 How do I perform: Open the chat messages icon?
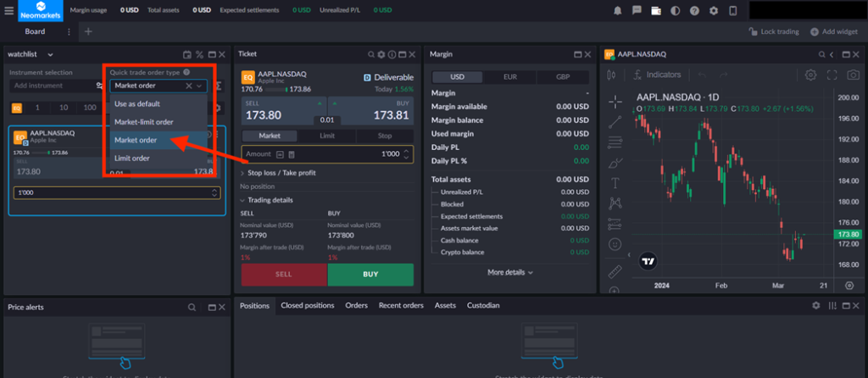coord(637,10)
